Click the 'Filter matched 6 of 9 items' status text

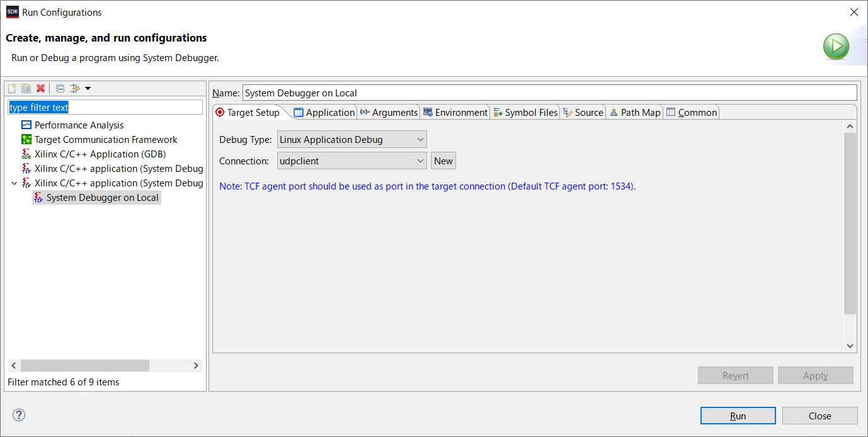point(63,382)
